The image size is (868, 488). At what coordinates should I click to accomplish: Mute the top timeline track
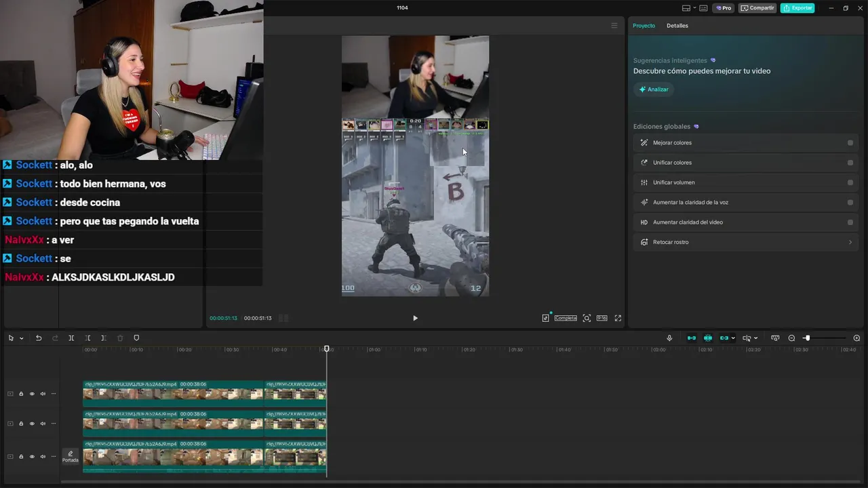click(43, 394)
